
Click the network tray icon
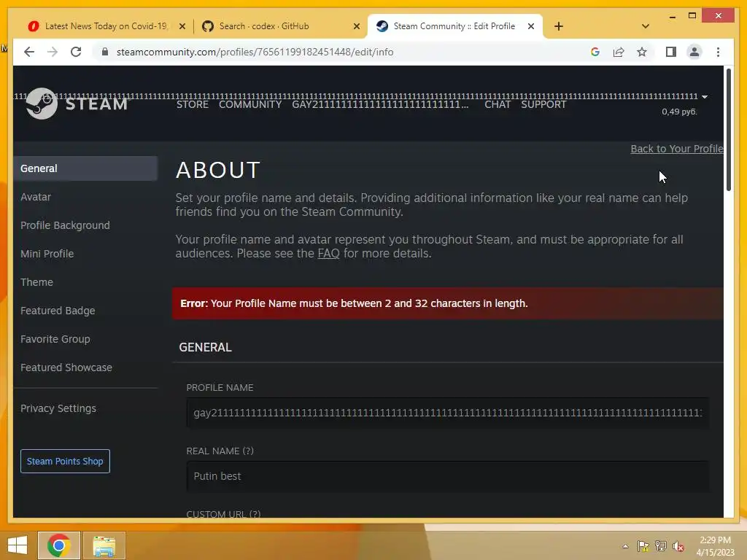click(661, 546)
